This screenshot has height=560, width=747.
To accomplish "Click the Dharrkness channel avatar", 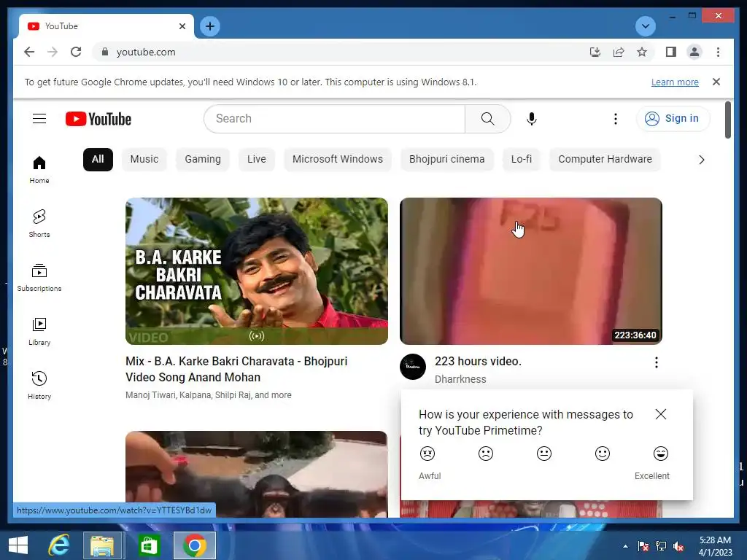I will click(x=413, y=366).
